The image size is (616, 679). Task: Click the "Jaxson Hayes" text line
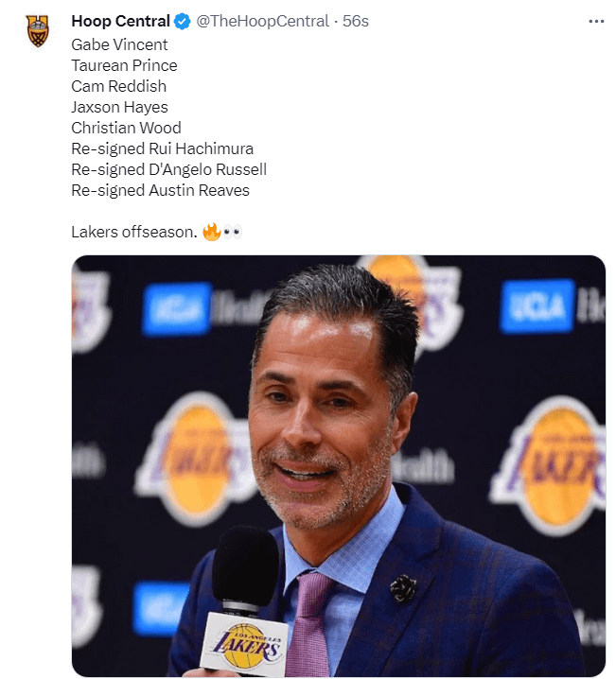[119, 107]
